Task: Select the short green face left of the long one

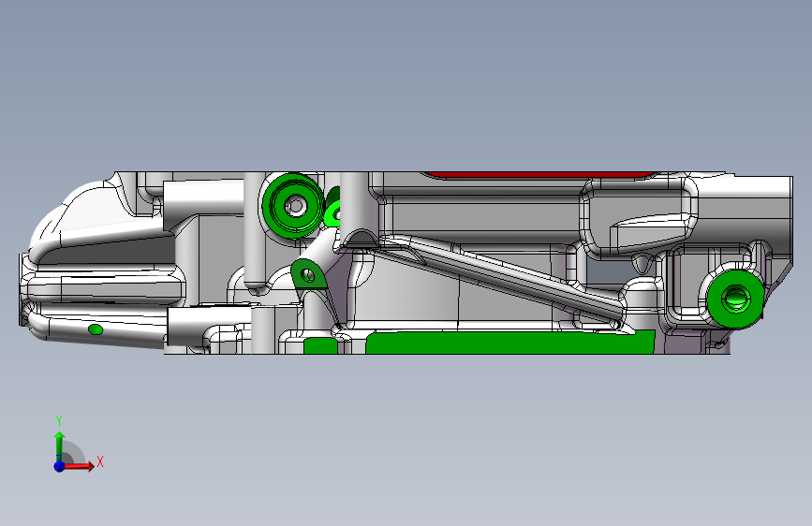Action: pos(320,346)
